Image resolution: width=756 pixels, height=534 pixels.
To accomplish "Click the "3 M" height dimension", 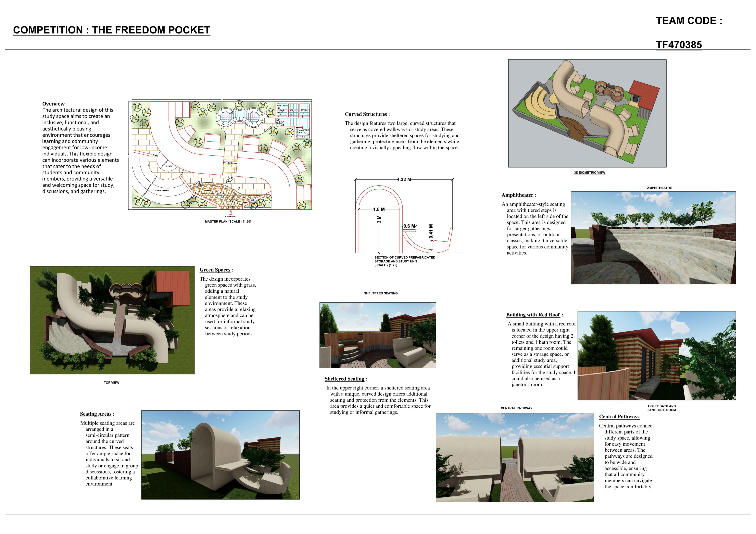I will point(379,219).
